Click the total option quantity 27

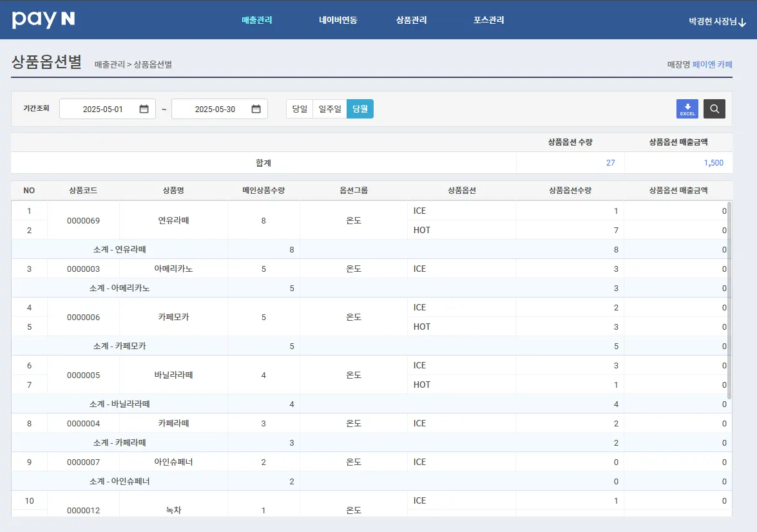click(610, 163)
